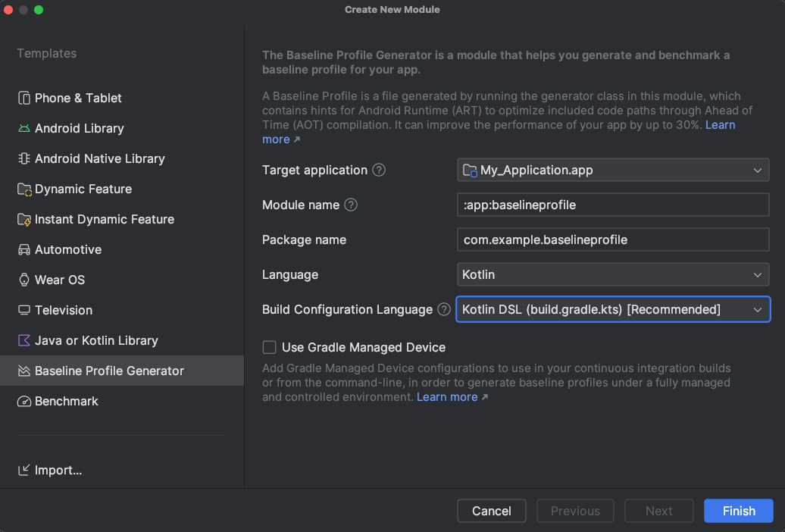Open help for Target application

point(379,171)
